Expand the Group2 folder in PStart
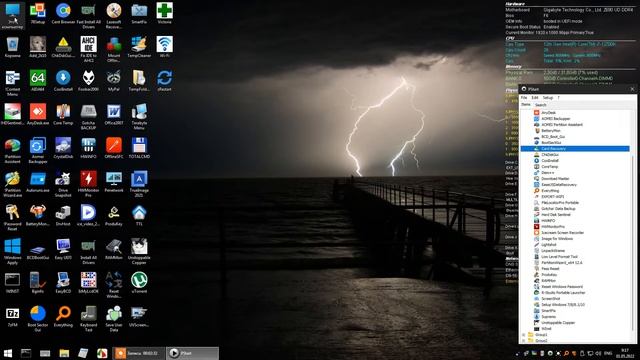The width and height of the screenshot is (640, 360). 524,340
